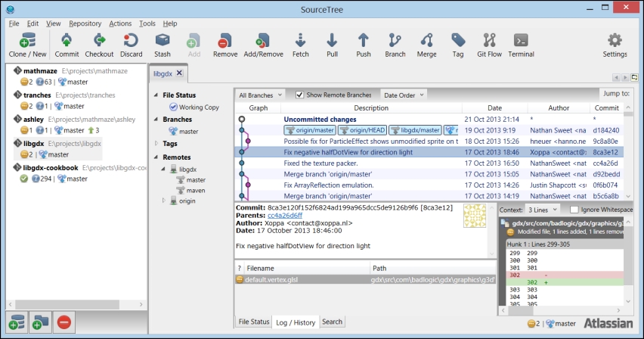
Task: Click the author avatar thumbnail
Action: click(475, 216)
